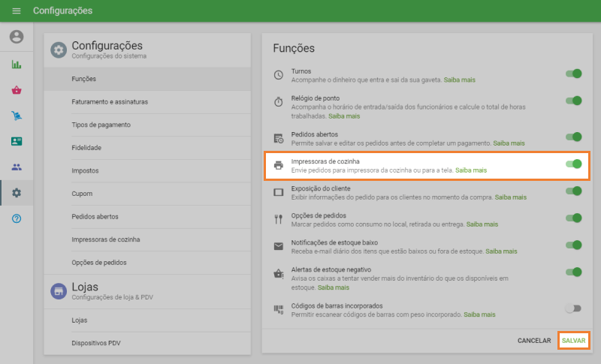Toggle off Impressoras de cozinha switch
The width and height of the screenshot is (601, 364).
pos(574,164)
